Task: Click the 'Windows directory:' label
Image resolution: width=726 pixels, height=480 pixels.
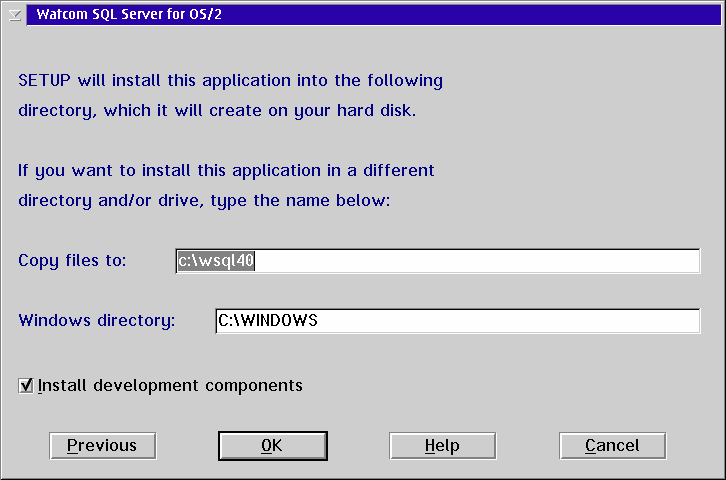Action: pyautogui.click(x=97, y=321)
